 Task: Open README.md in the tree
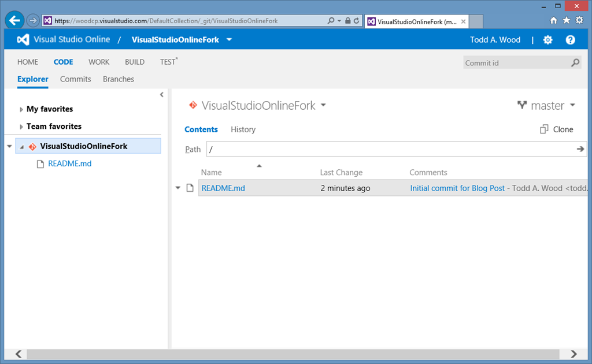coord(70,164)
